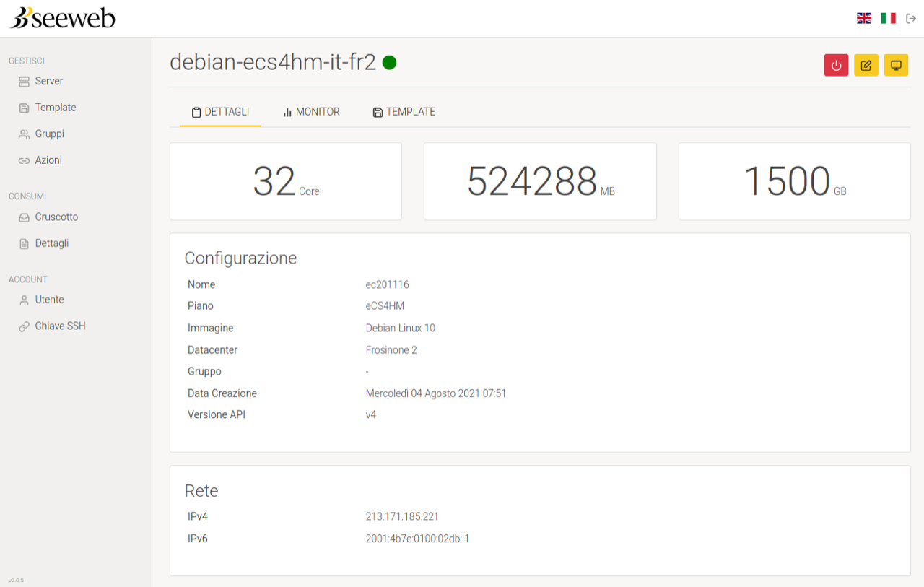The image size is (924, 587).
Task: Select the plan value eCS4HM
Action: click(x=385, y=306)
